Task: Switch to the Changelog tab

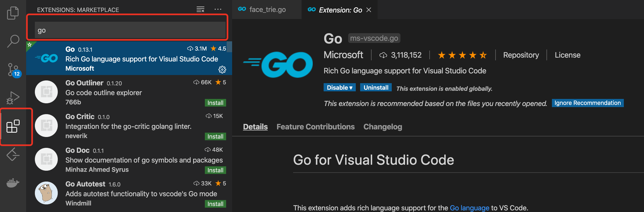Action: coord(382,127)
